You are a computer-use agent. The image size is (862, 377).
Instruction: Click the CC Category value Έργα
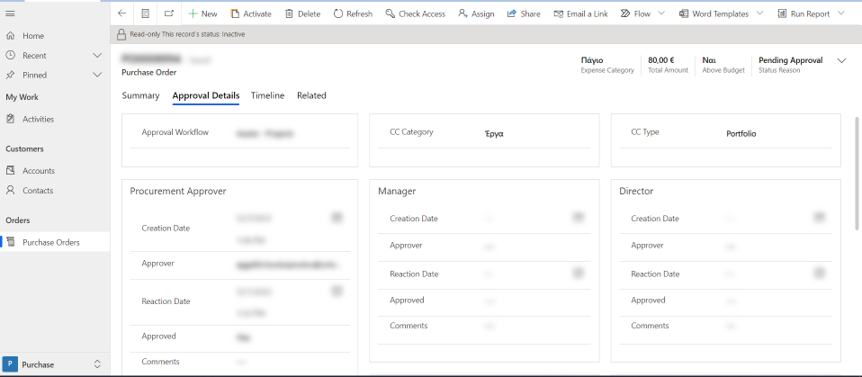coord(493,134)
